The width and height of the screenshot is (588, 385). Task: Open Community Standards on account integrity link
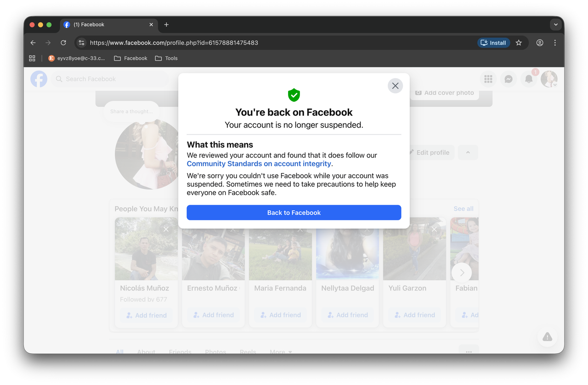tap(259, 164)
